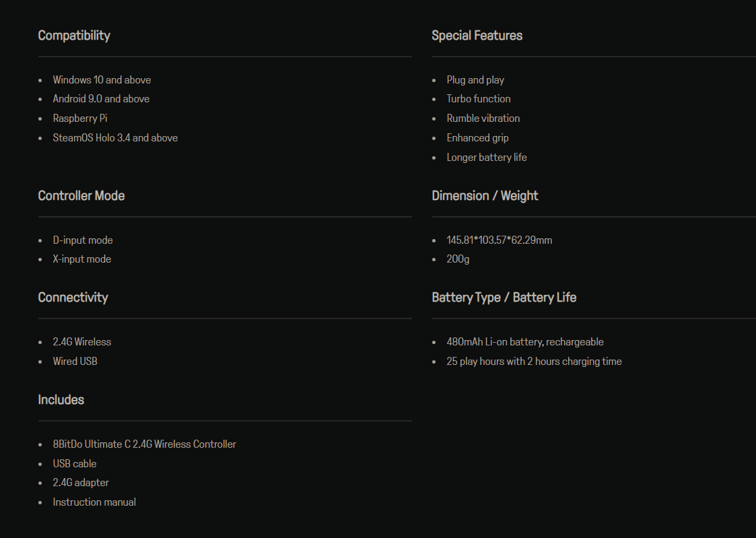This screenshot has height=538, width=756.
Task: Click 8BitDo Ultimate C 2.4G Wireless Controller
Action: [145, 444]
